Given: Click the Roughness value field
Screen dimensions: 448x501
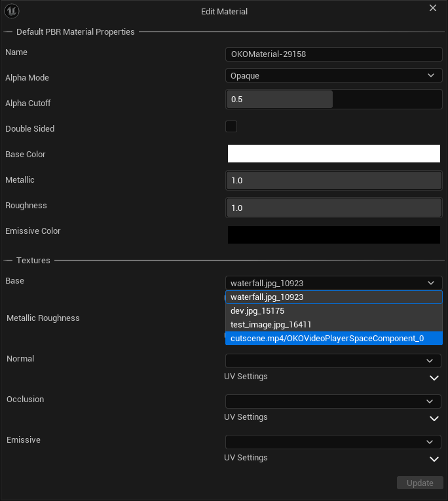Looking at the screenshot, I should 333,208.
